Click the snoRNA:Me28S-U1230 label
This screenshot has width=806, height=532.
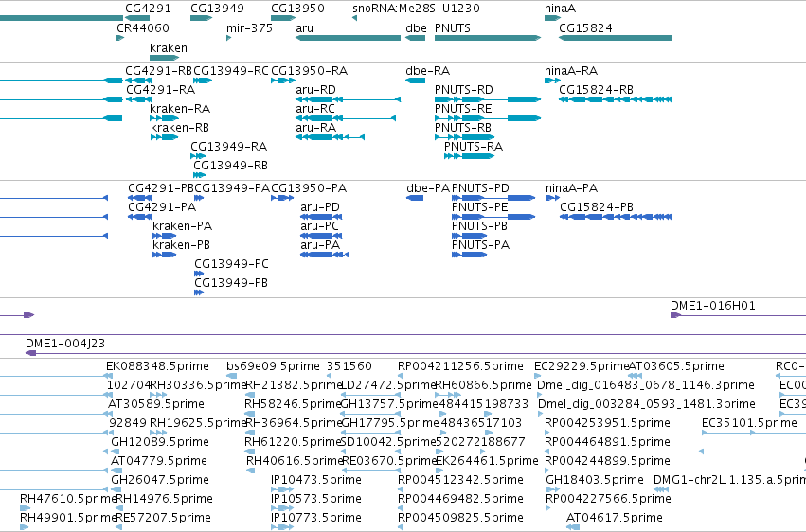[416, 9]
